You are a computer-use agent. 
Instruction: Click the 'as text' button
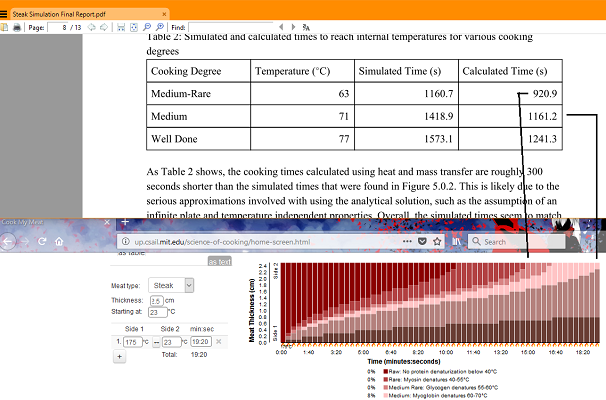pyautogui.click(x=220, y=262)
